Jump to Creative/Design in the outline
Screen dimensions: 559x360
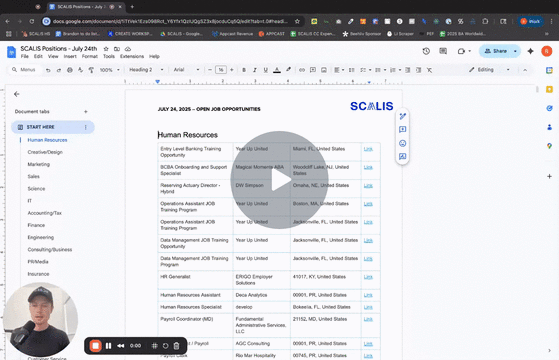point(45,152)
